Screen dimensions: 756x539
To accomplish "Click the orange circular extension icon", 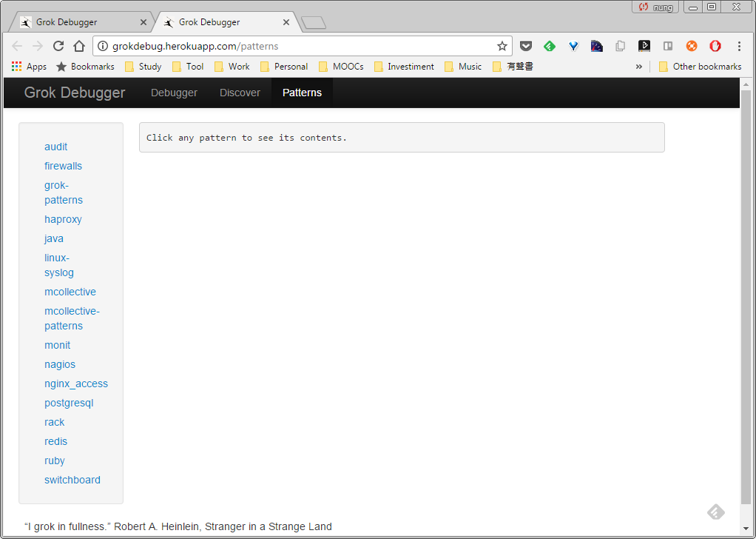I will pyautogui.click(x=692, y=47).
